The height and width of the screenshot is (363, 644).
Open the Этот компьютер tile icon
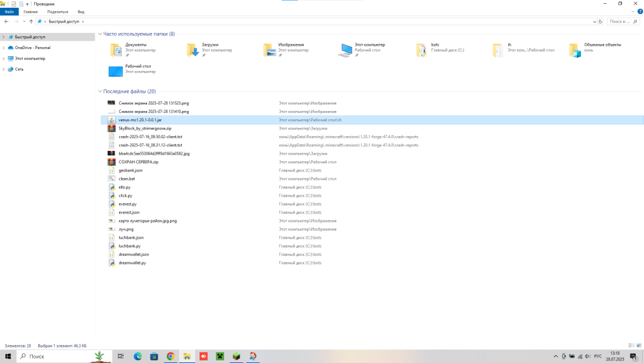point(345,50)
